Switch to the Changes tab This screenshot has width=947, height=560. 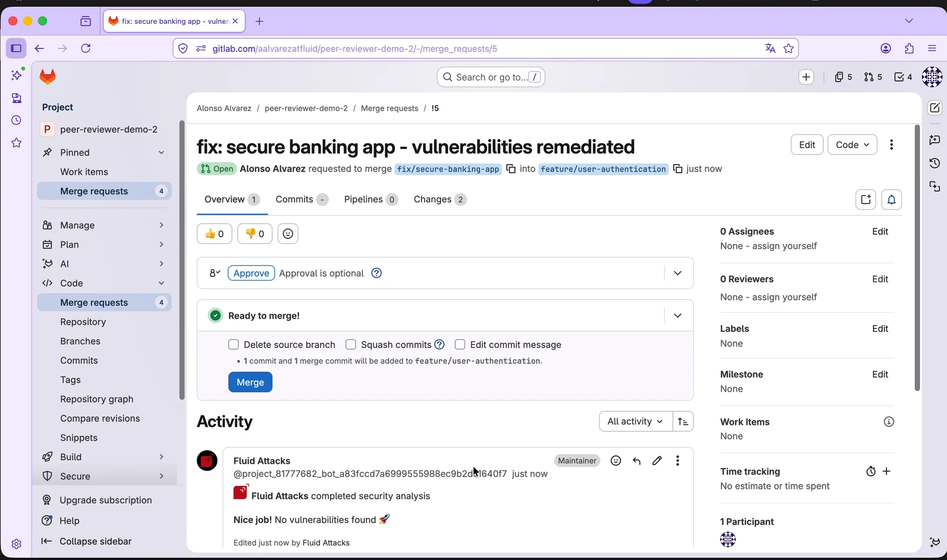tap(440, 200)
